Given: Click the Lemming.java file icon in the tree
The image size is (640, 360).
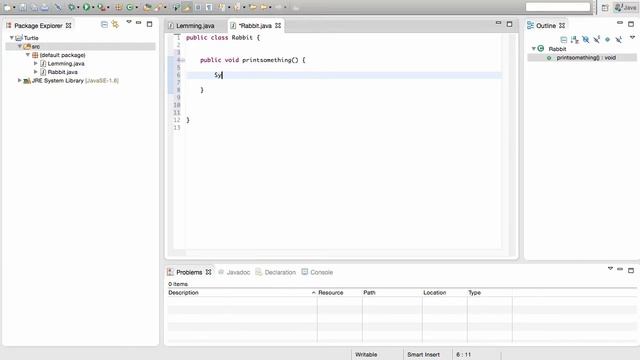Looking at the screenshot, I should 43,64.
